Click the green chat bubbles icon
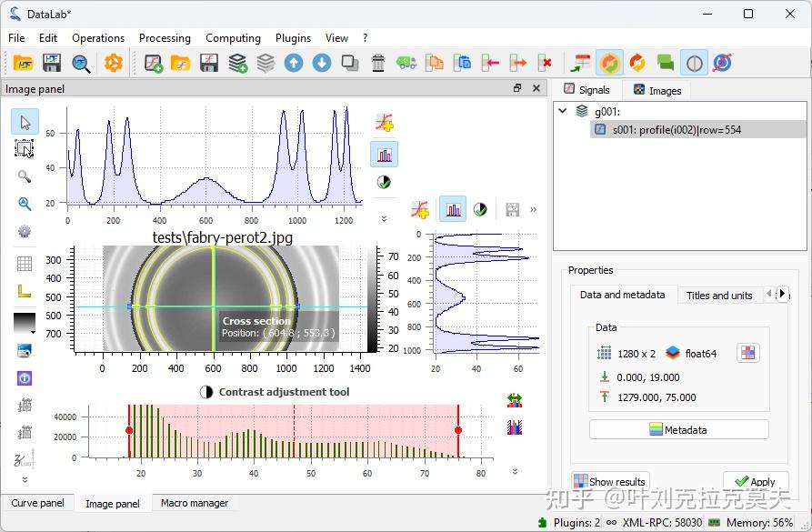Screen dimensions: 812x532 tap(666, 63)
